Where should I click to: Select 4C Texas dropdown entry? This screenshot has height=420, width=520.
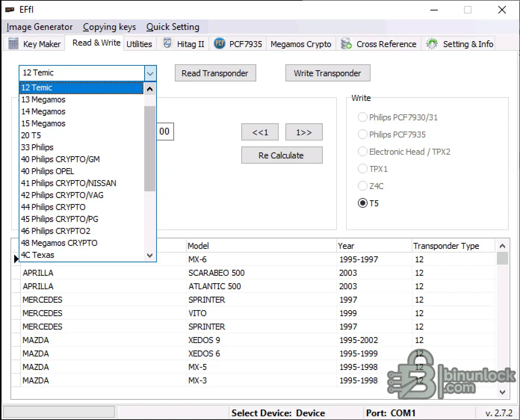[x=81, y=255]
